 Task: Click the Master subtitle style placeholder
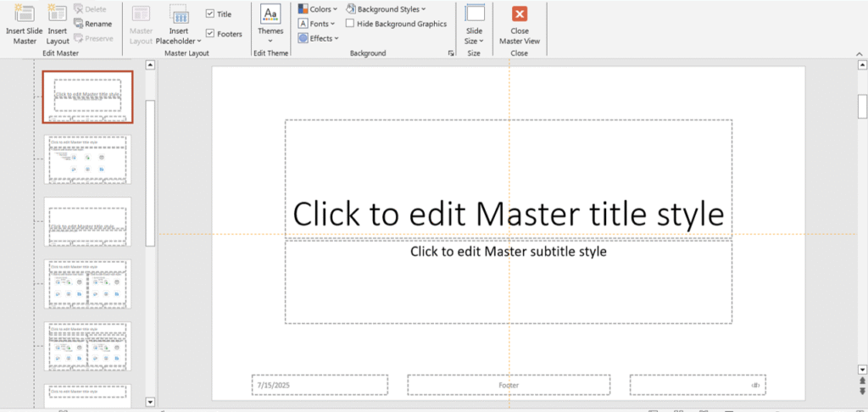(x=509, y=281)
